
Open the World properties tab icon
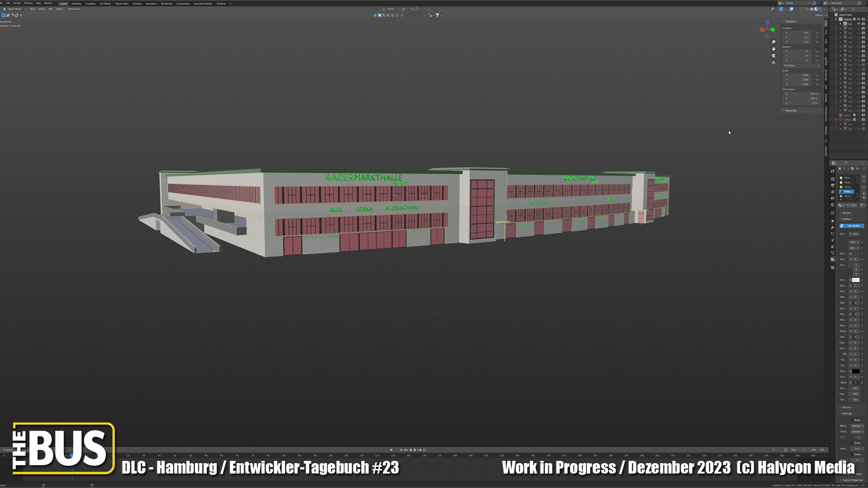pyautogui.click(x=833, y=205)
